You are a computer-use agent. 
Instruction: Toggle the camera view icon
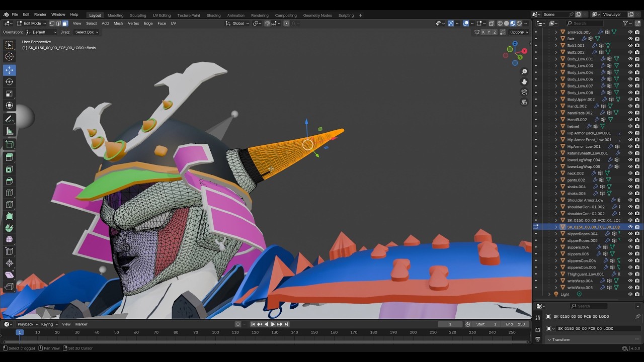pyautogui.click(x=524, y=92)
